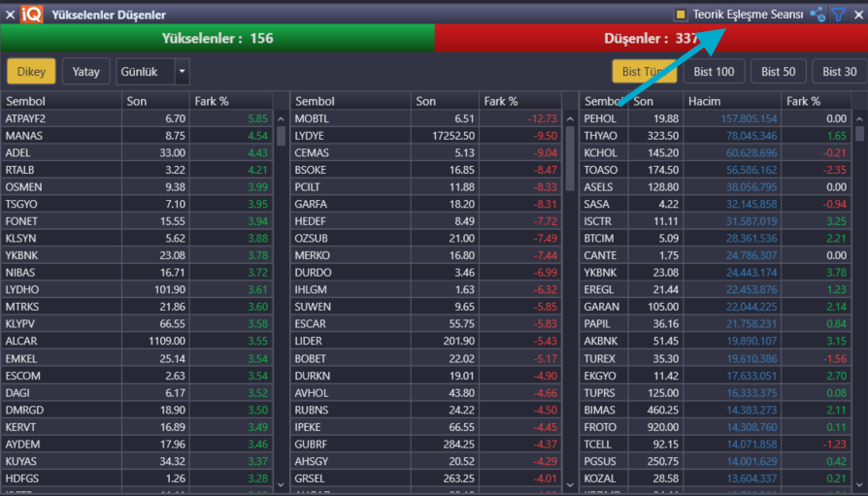Select the GARFA row
The width and height of the screenshot is (868, 496).
pyautogui.click(x=426, y=204)
